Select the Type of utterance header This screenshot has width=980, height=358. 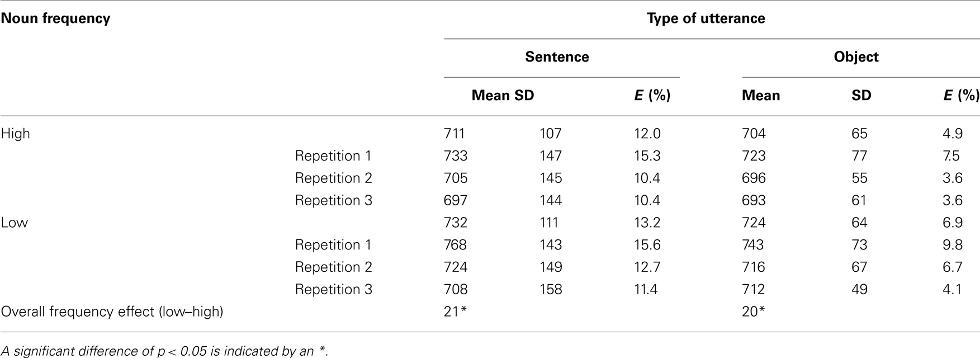tap(706, 18)
